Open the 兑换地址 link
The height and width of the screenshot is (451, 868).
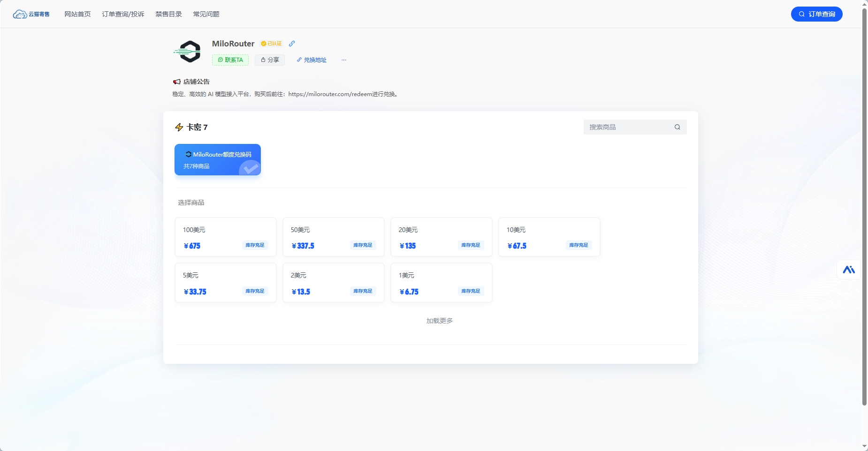point(312,60)
